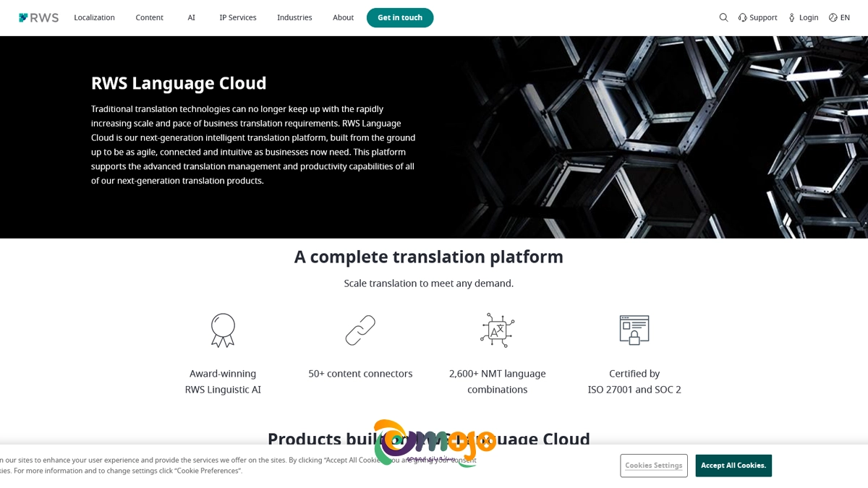868x488 pixels.
Task: Click the RWS logo
Action: [x=38, y=17]
